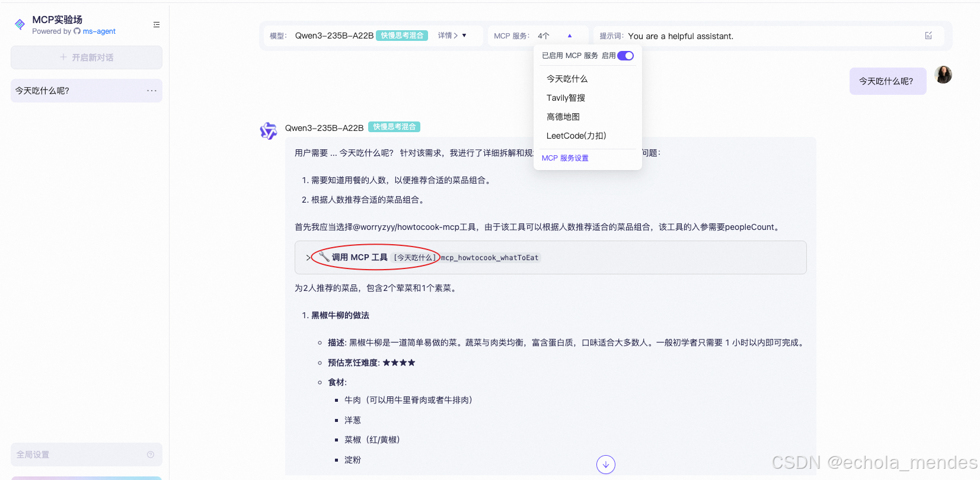Collapse the MCP 服务 4个 dropdown
980x480 pixels.
coord(570,36)
